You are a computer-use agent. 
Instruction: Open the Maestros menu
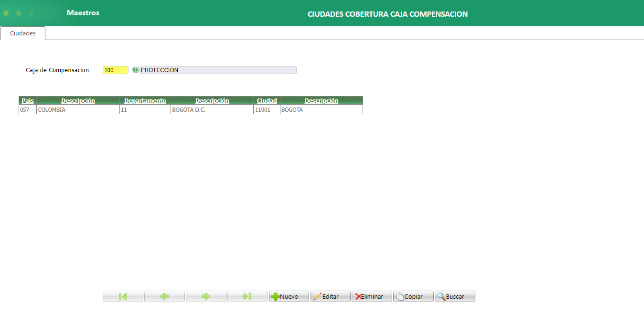click(x=83, y=13)
